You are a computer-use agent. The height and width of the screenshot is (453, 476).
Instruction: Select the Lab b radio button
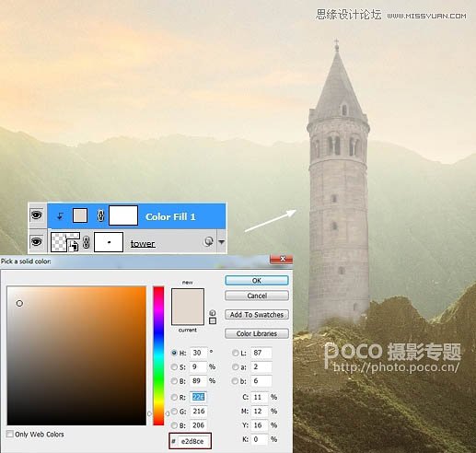pyautogui.click(x=236, y=381)
